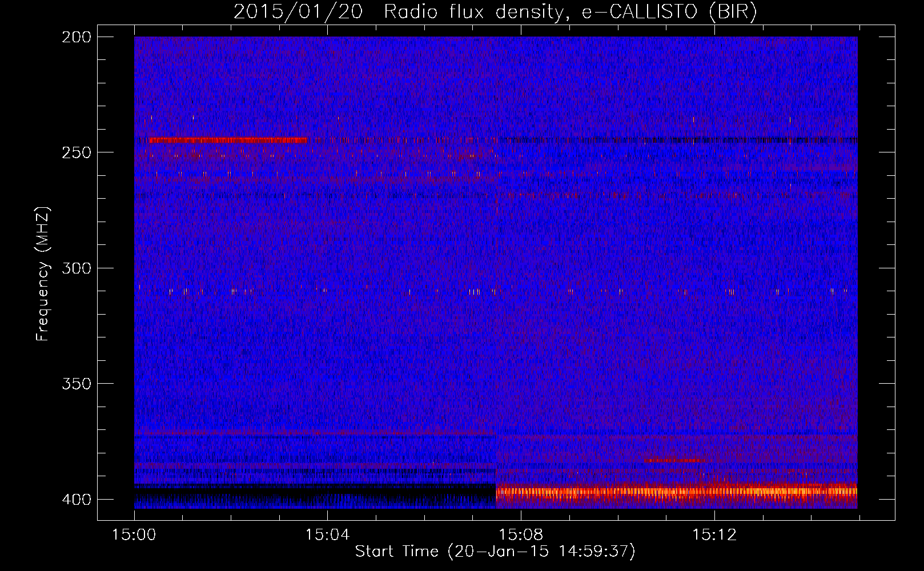Viewport: 924px width, 571px height.
Task: Click the '15:08' time axis label
Action: (x=521, y=535)
